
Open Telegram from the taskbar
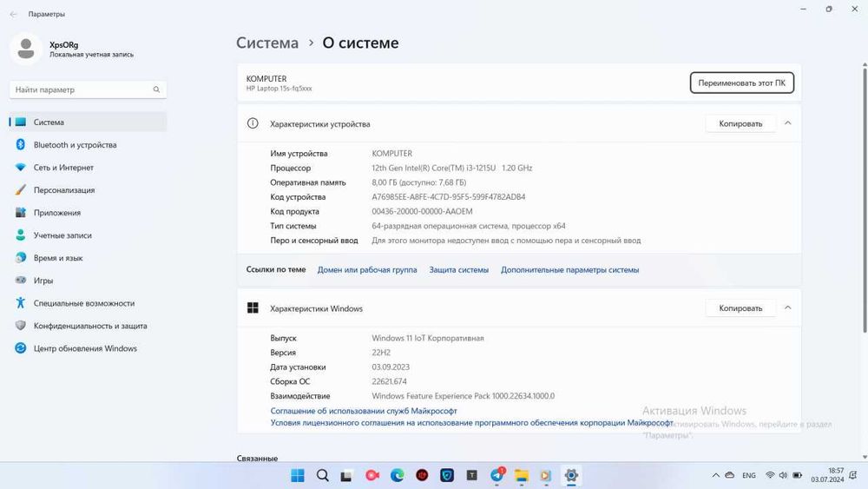(x=496, y=475)
